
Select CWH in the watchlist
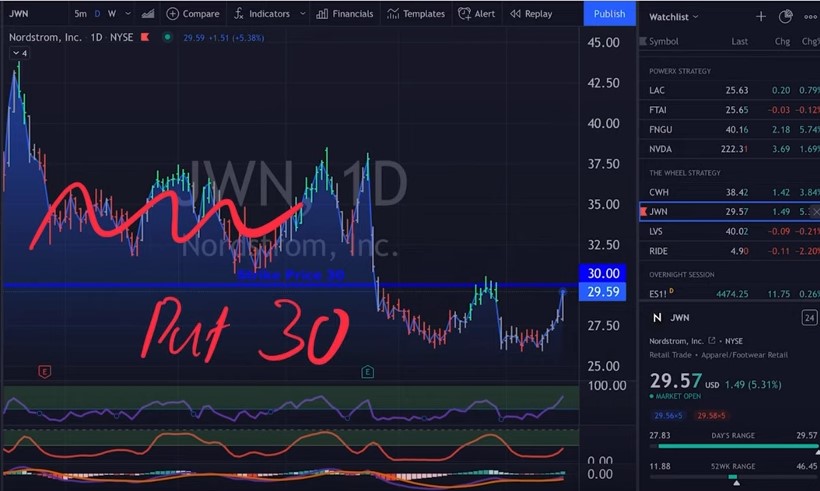[730, 192]
